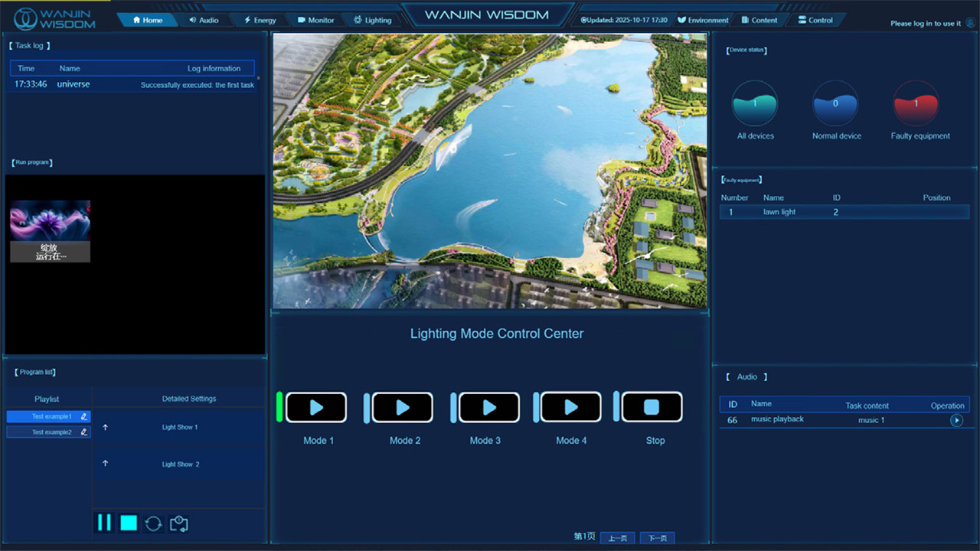This screenshot has width=980, height=551.
Task: Play the music playback audio task
Action: pyautogui.click(x=956, y=420)
